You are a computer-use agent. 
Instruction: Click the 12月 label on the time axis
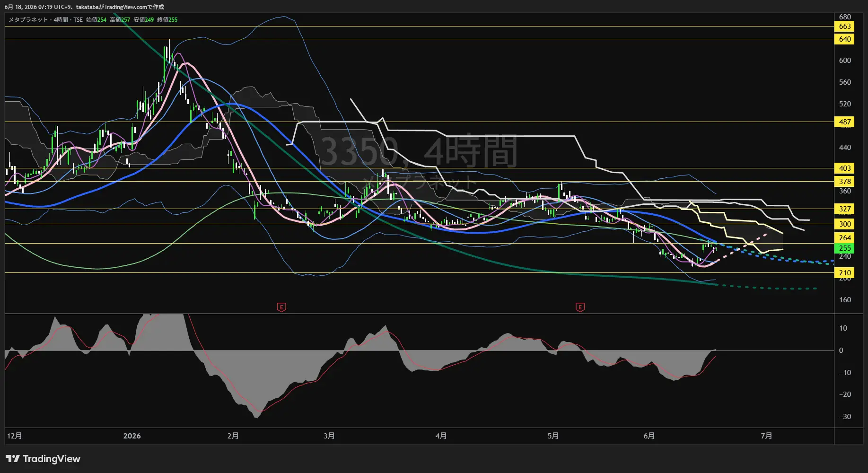[x=15, y=436]
